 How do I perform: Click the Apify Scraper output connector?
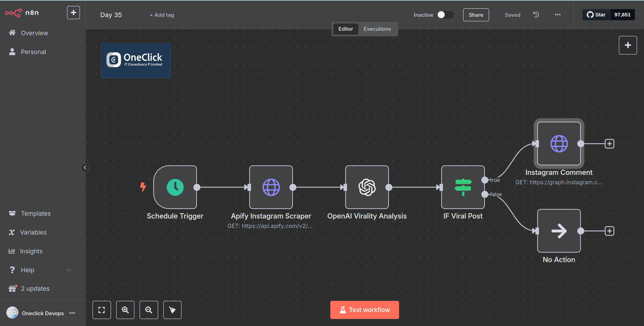coord(293,187)
